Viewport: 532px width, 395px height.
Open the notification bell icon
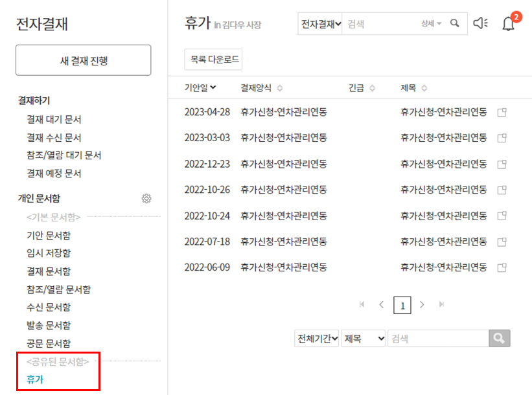[x=508, y=24]
